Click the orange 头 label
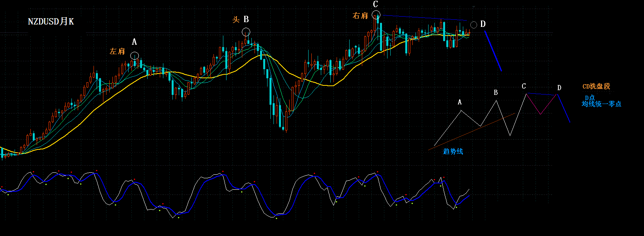 (x=236, y=20)
